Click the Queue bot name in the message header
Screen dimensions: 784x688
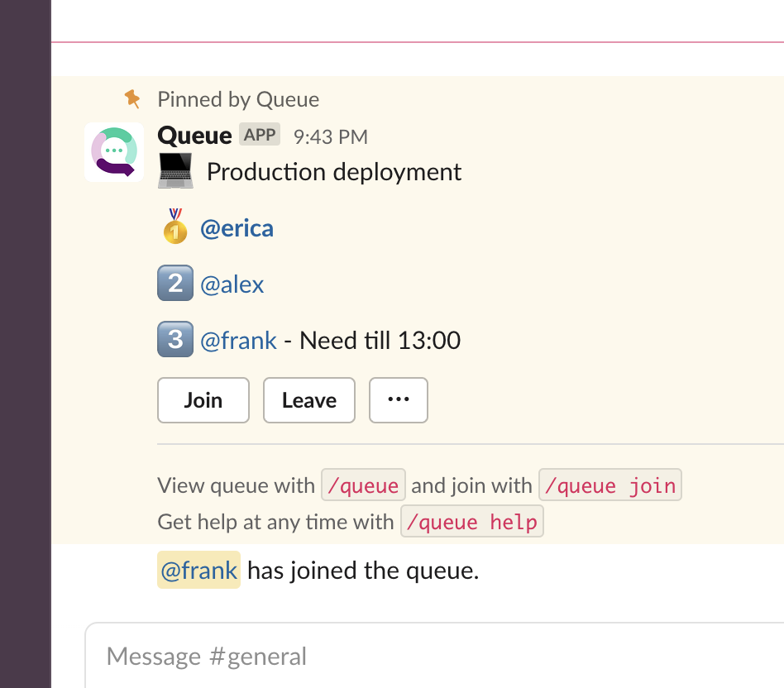(194, 135)
